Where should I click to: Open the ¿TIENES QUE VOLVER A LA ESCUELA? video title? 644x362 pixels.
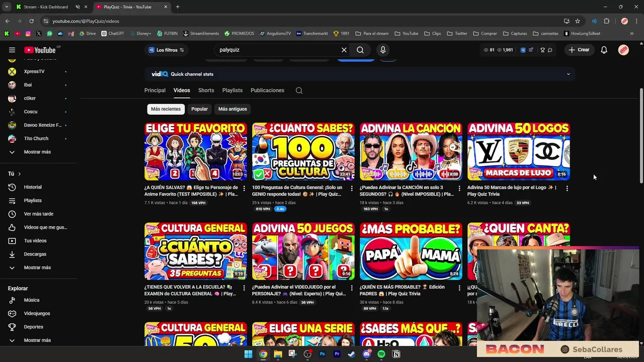click(x=190, y=290)
